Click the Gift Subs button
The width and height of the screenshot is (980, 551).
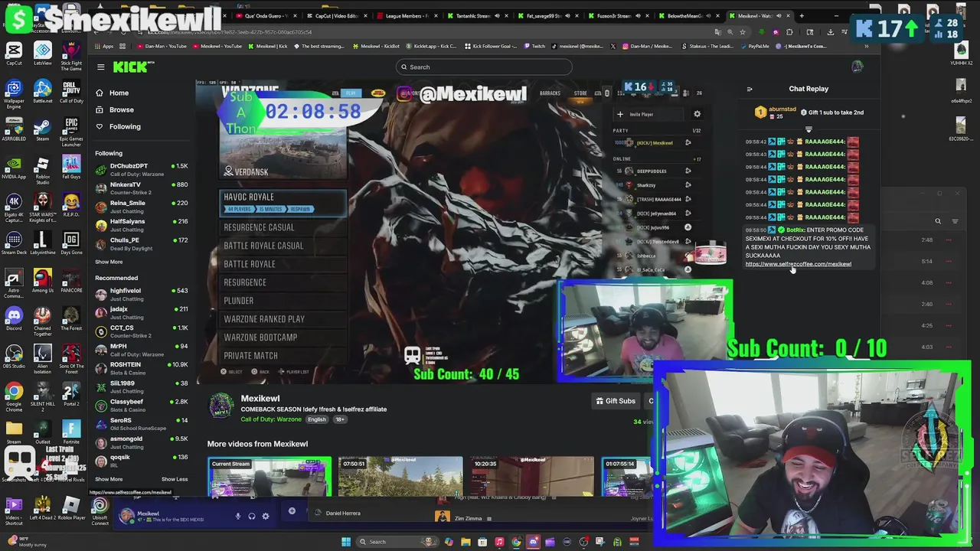point(615,401)
